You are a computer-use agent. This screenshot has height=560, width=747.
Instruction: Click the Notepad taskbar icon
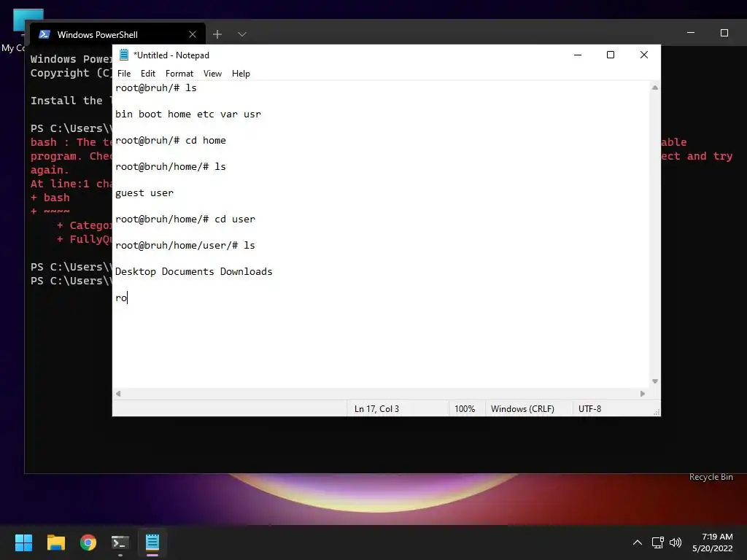coord(152,542)
